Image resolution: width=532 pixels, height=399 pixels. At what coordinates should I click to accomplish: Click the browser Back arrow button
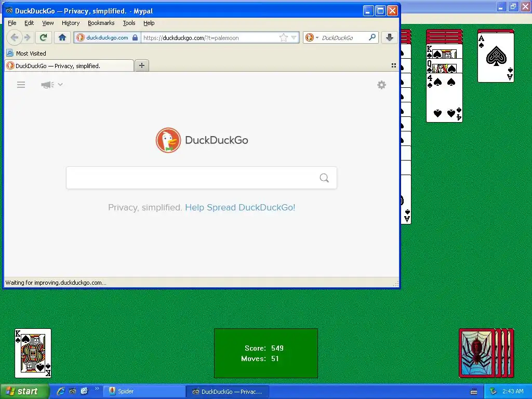[x=14, y=37]
